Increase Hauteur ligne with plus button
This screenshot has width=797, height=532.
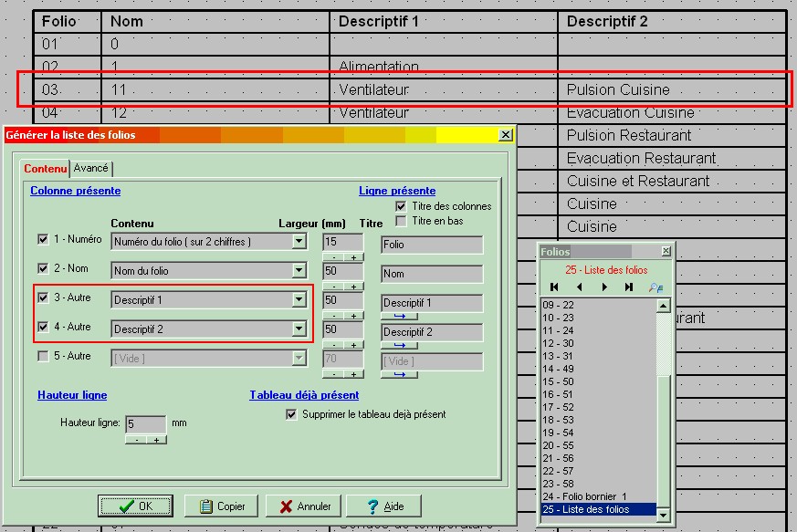pyautogui.click(x=156, y=440)
